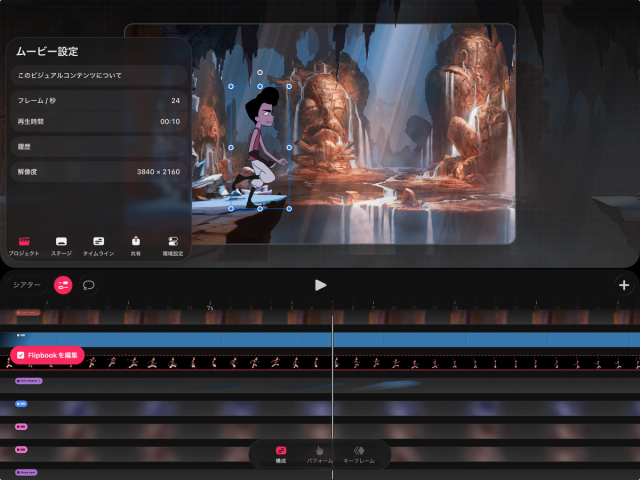Uncheck the Flipbook を編集 checkbox
The width and height of the screenshot is (640, 480).
click(x=21, y=355)
